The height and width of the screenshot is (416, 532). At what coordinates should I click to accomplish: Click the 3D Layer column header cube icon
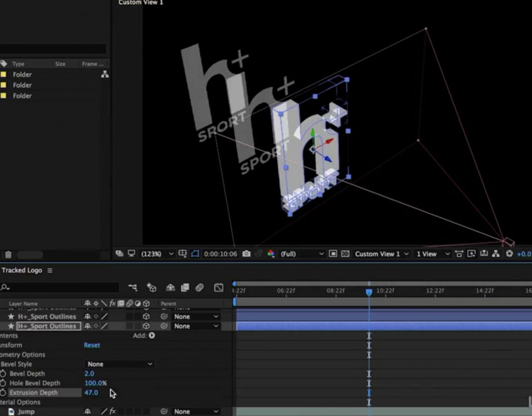146,303
